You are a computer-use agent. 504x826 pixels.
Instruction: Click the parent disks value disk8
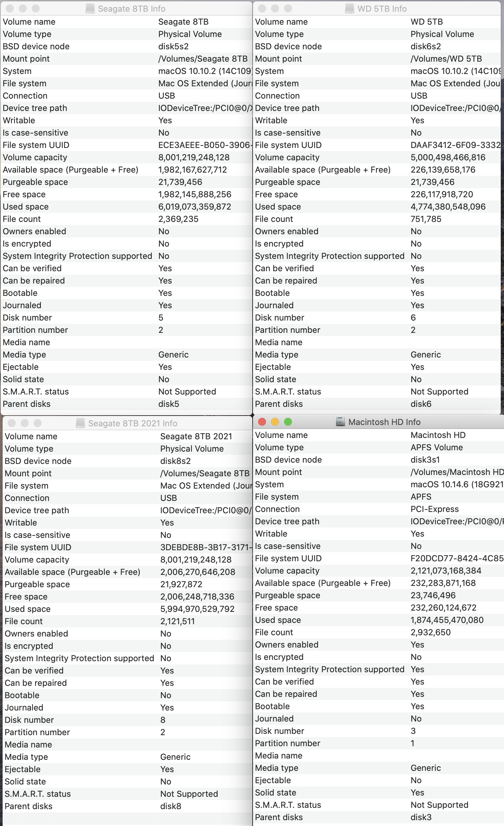point(171,806)
